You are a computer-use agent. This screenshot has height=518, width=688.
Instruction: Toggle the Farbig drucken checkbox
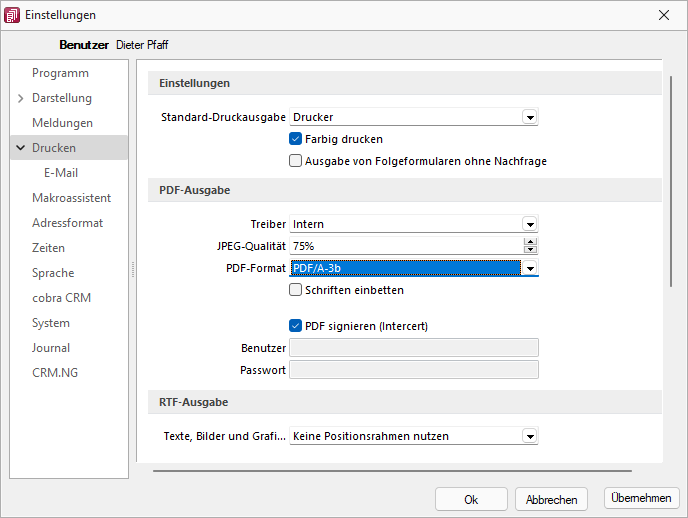pyautogui.click(x=295, y=139)
